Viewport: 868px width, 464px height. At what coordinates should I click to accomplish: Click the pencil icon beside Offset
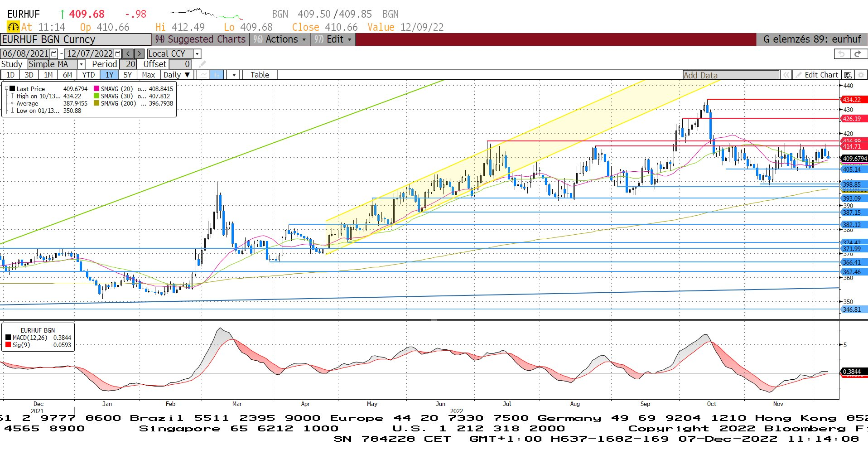[x=203, y=64]
